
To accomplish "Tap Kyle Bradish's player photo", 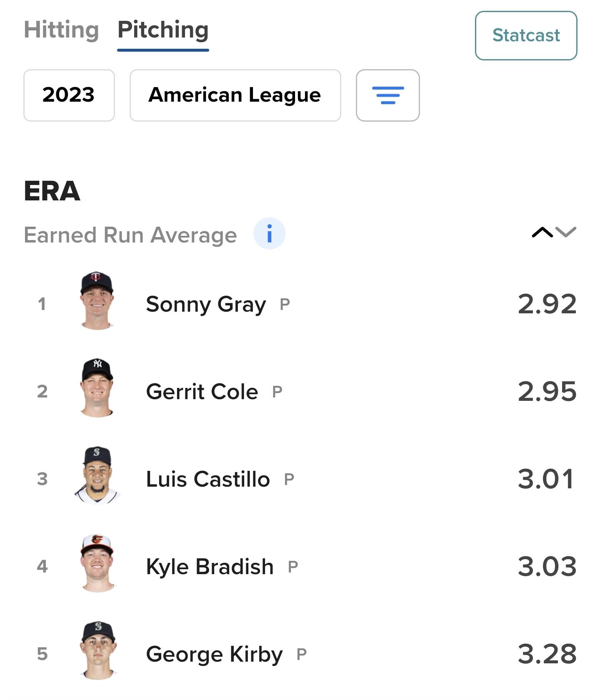I will [x=97, y=563].
